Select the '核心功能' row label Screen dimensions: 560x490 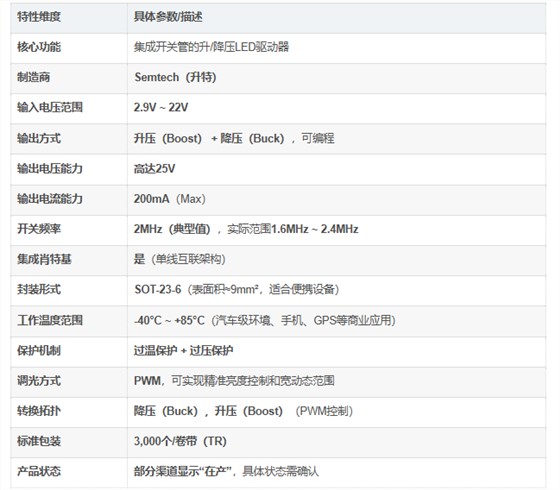(x=39, y=47)
